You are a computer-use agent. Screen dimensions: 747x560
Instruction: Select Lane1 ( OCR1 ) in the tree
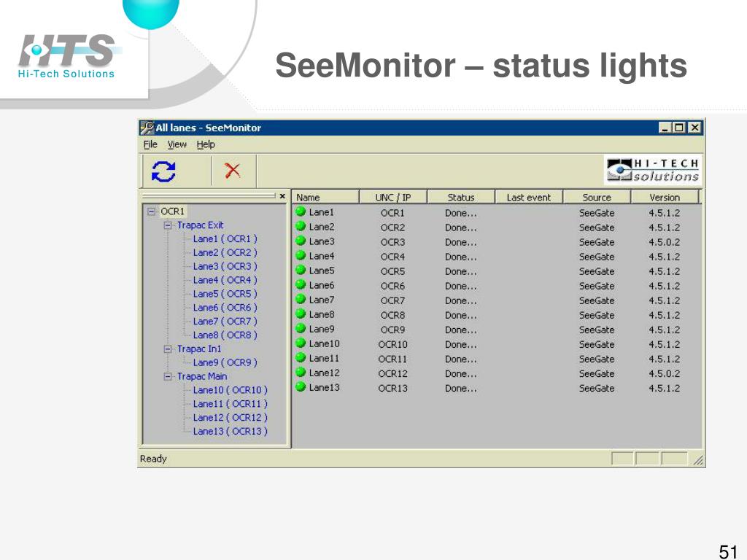tap(225, 239)
